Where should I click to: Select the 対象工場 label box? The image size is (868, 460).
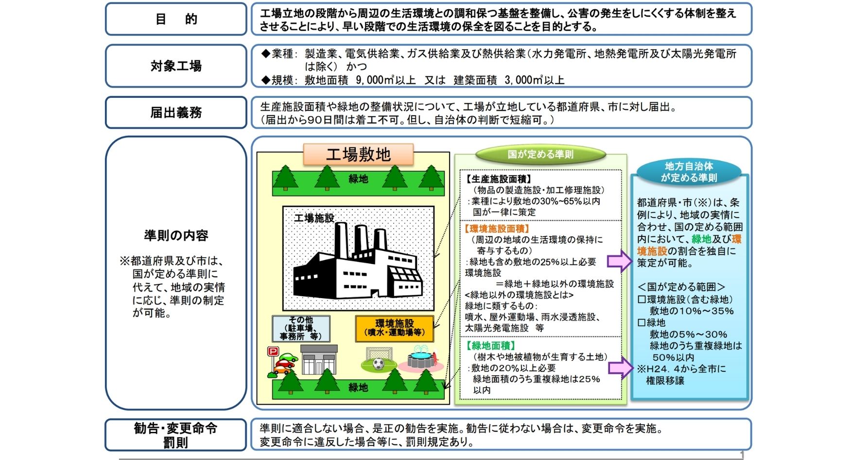176,66
